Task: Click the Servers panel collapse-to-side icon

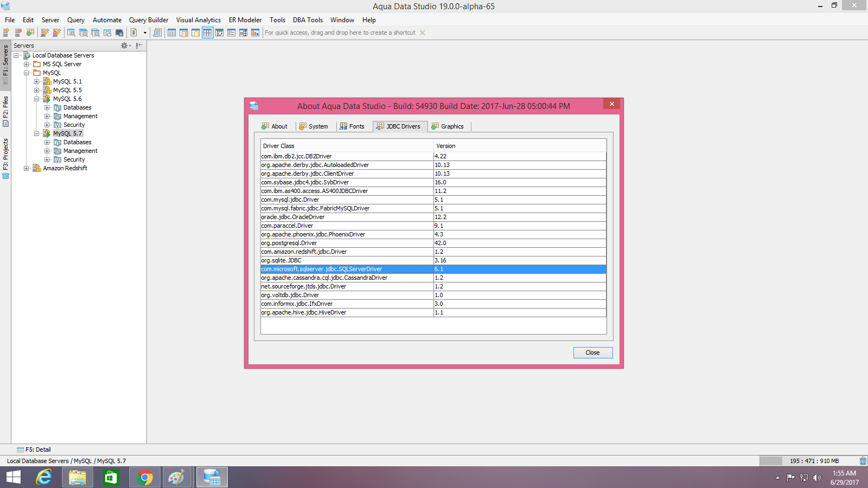Action: (x=139, y=46)
